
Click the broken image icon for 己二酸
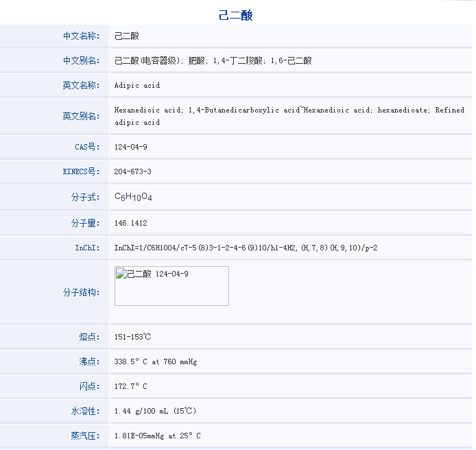(121, 274)
